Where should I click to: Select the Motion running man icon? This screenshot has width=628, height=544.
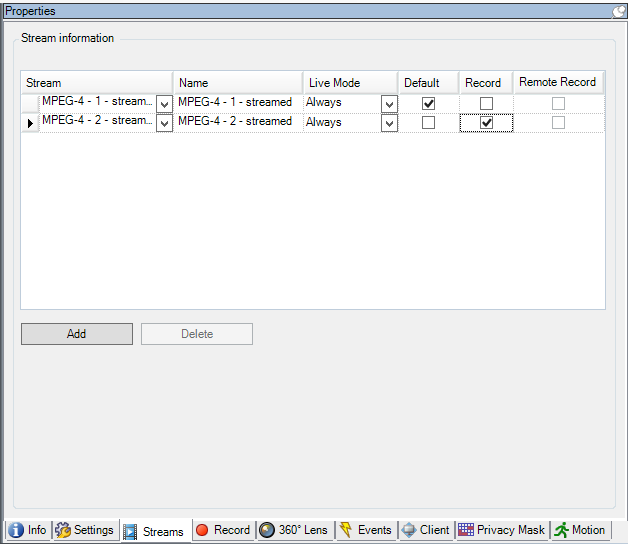tap(561, 530)
